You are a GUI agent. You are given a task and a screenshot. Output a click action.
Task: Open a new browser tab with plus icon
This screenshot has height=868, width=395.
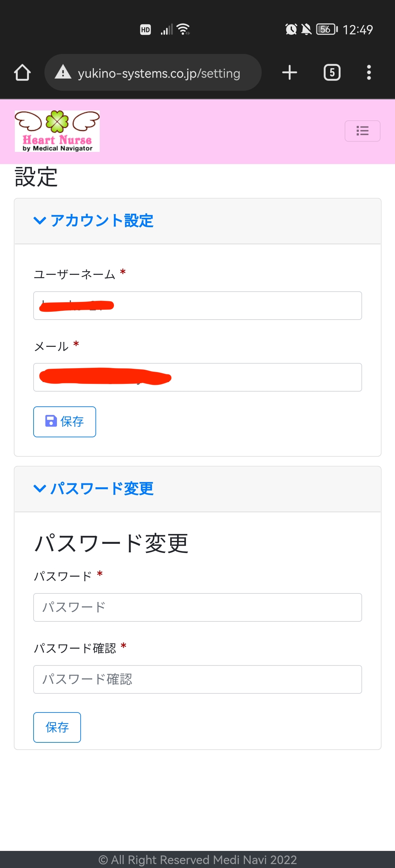[289, 72]
